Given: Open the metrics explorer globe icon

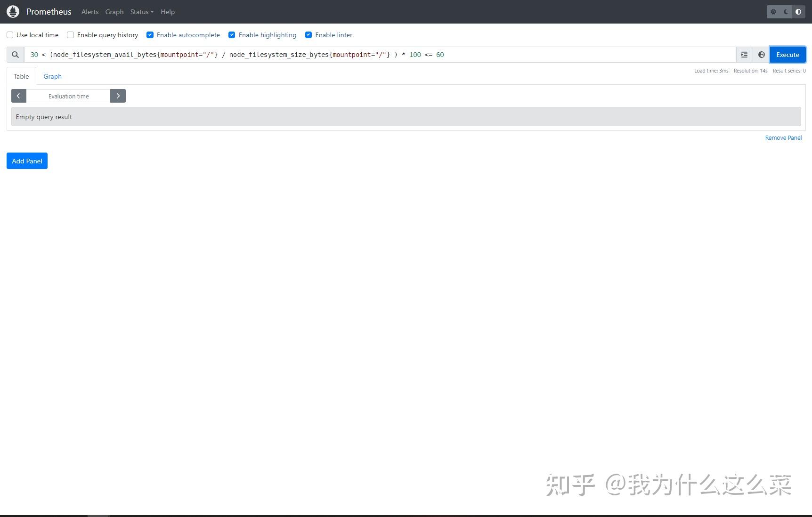Looking at the screenshot, I should (761, 55).
